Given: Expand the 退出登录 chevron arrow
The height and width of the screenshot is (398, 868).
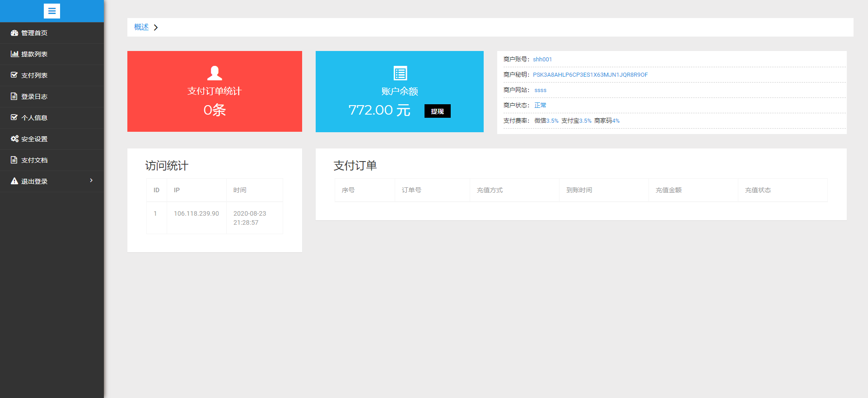Looking at the screenshot, I should tap(91, 180).
